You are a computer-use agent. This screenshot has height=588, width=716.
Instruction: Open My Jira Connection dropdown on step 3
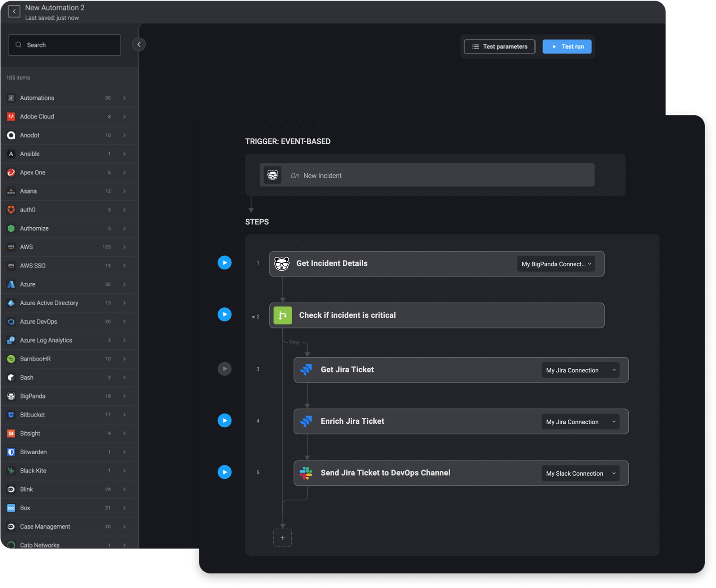pos(580,370)
